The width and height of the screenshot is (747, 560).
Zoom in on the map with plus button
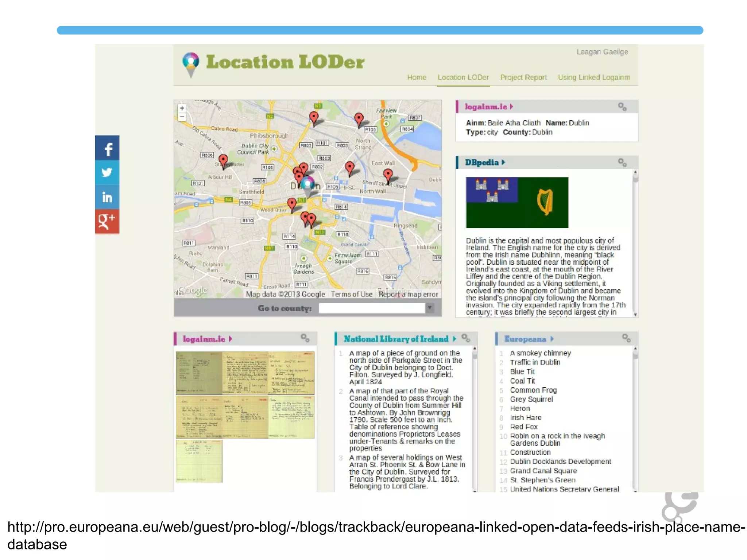tap(182, 108)
